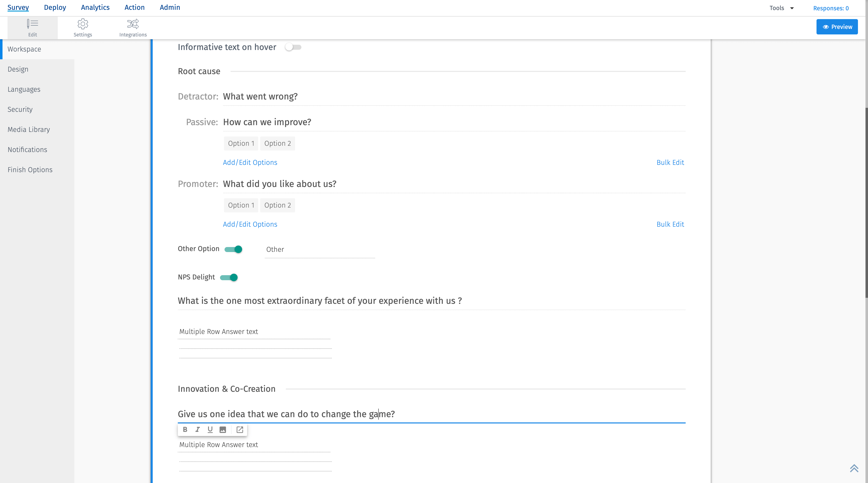
Task: Select the Option 1 chip under Promoter
Action: click(241, 205)
